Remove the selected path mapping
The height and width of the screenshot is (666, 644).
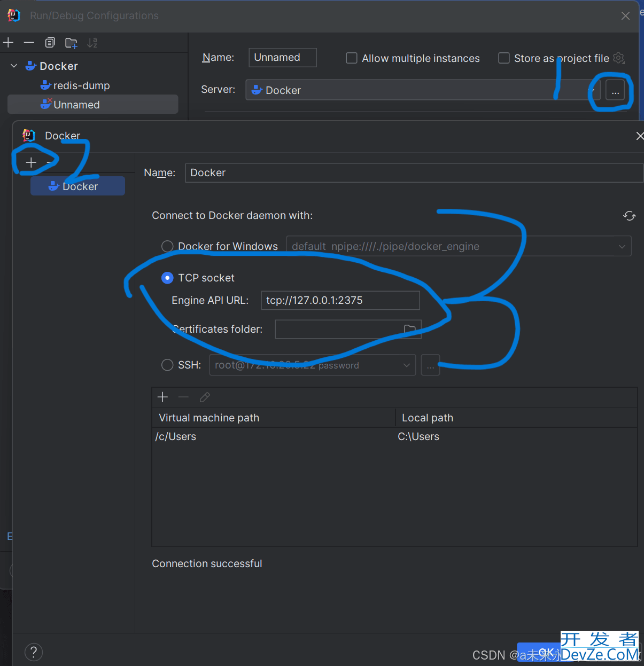click(x=183, y=397)
